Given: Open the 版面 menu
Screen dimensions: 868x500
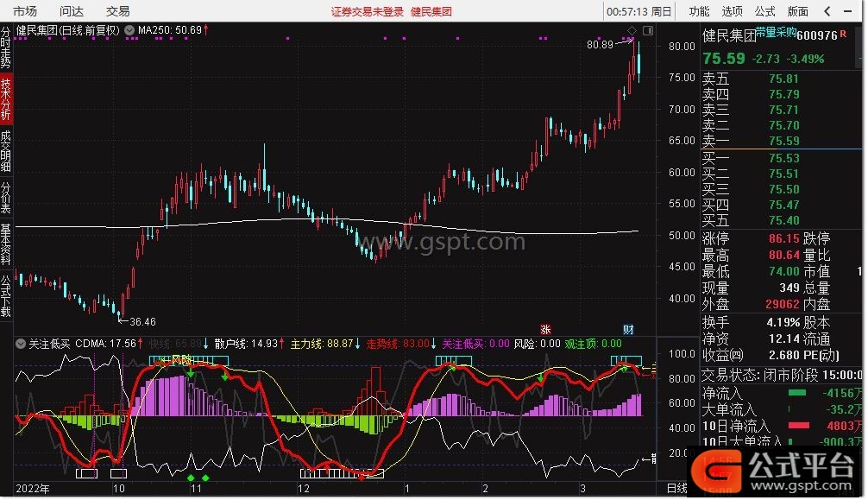Looking at the screenshot, I should pyautogui.click(x=798, y=11).
